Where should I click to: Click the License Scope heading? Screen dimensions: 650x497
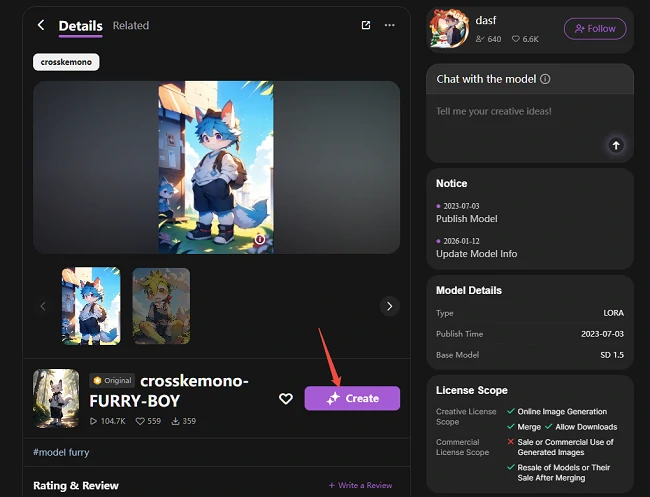[x=472, y=390]
